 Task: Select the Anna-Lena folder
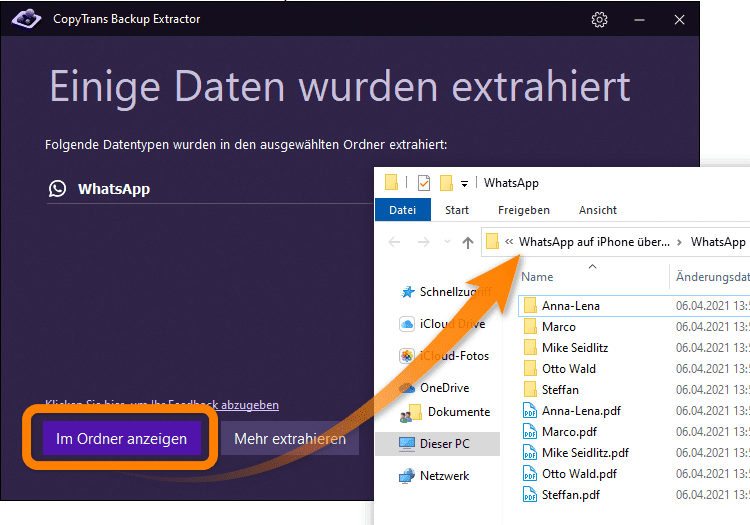tap(571, 306)
